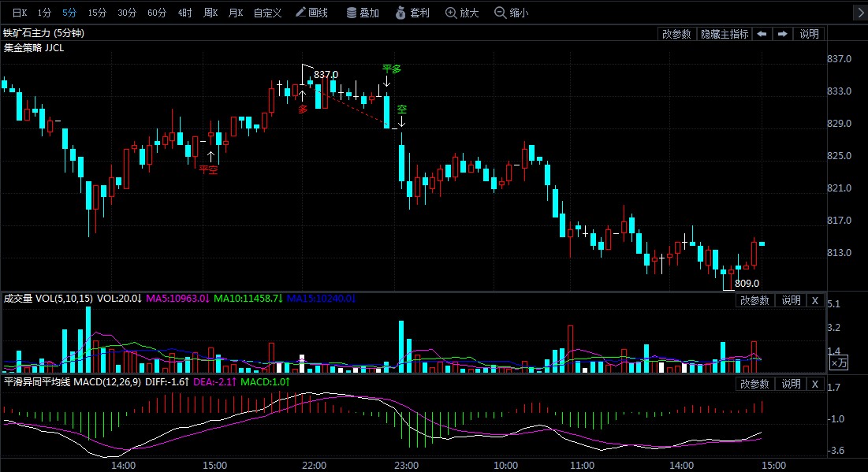
Task: Click the green 平多 signal marker
Action: point(391,69)
